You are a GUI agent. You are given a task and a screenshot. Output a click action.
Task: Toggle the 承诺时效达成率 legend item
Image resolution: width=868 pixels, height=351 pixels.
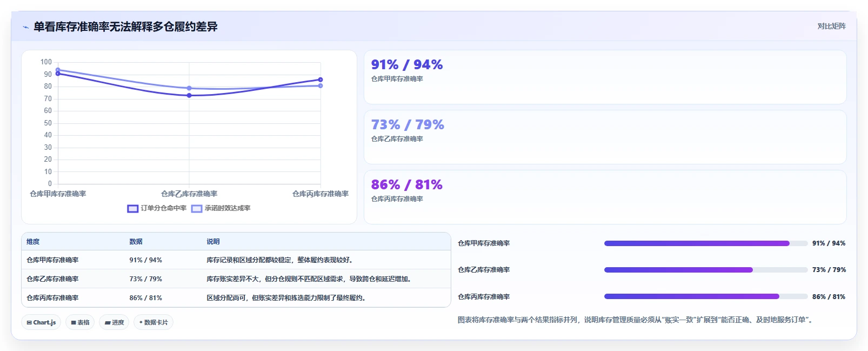click(x=221, y=208)
